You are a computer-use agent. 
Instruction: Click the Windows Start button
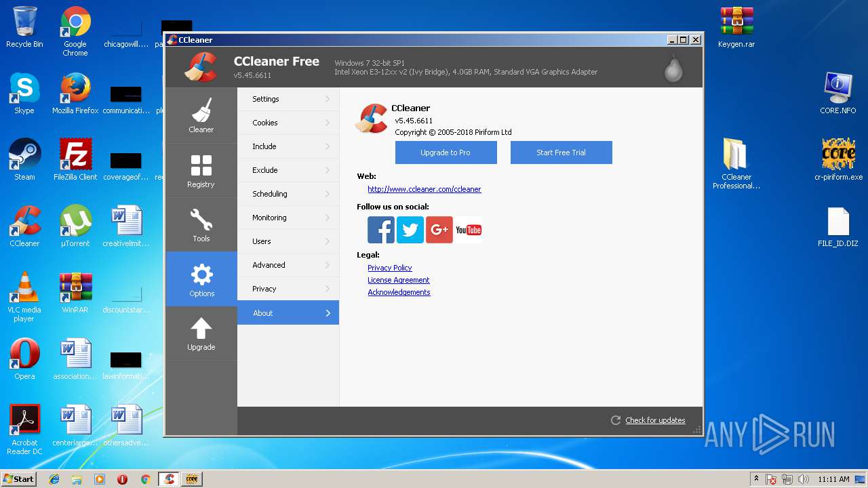tap(18, 479)
